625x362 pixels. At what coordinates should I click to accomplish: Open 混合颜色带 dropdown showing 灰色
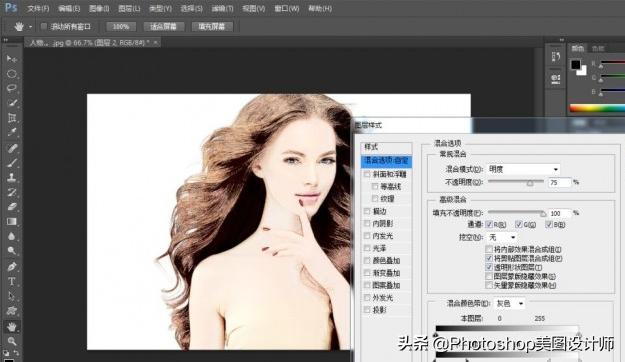[x=509, y=303]
